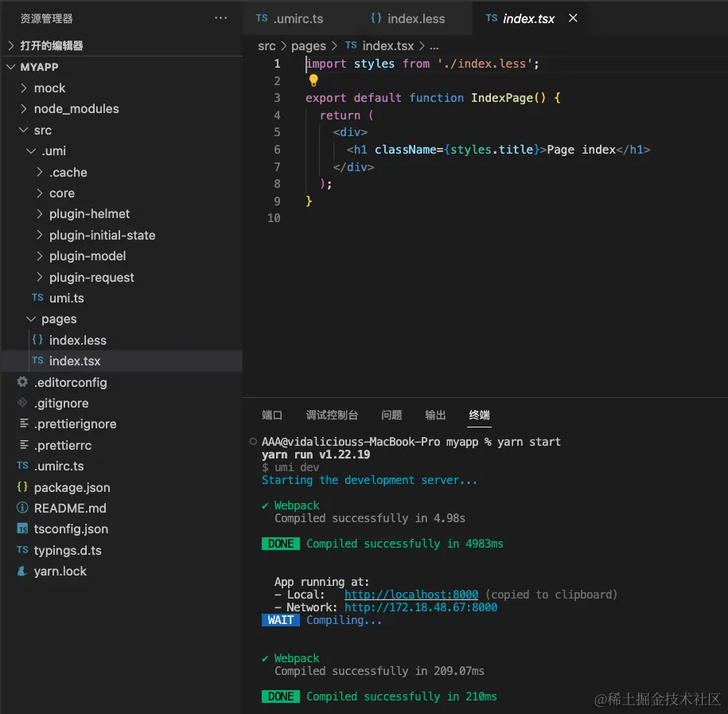728x714 pixels.
Task: Click the TS icon in breadcrumb before index.tsx
Action: coord(351,45)
